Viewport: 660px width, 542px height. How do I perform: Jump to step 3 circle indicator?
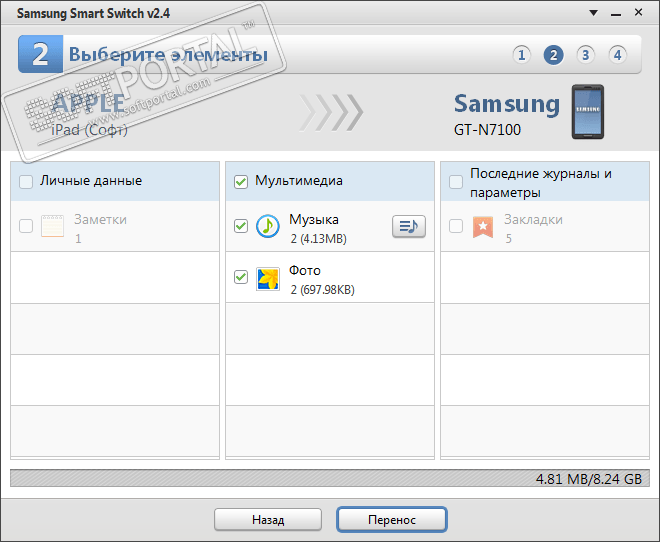click(x=585, y=55)
